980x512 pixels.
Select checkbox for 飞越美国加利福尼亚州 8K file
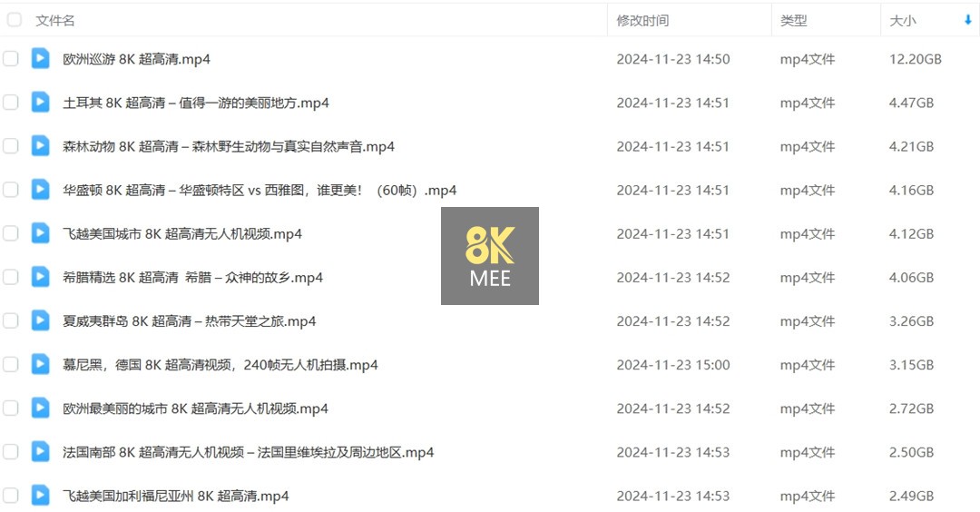[11, 497]
